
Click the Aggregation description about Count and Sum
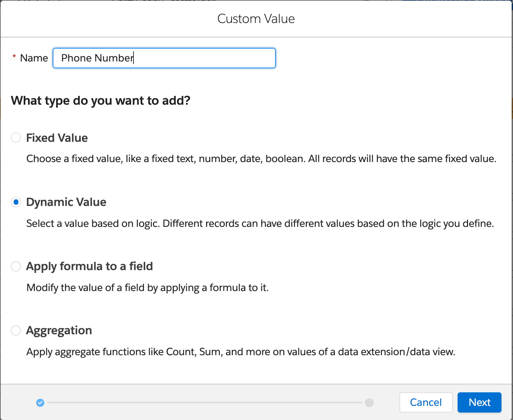pyautogui.click(x=241, y=352)
